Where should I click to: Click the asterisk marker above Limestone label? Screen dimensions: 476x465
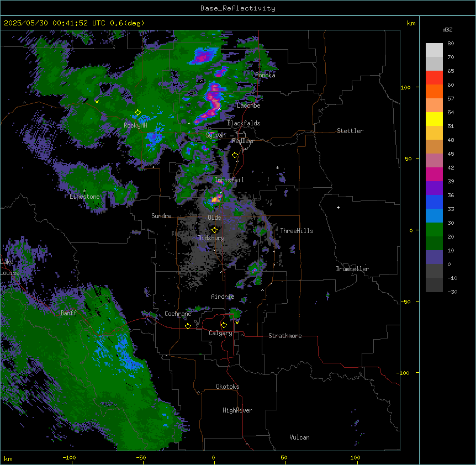click(84, 191)
